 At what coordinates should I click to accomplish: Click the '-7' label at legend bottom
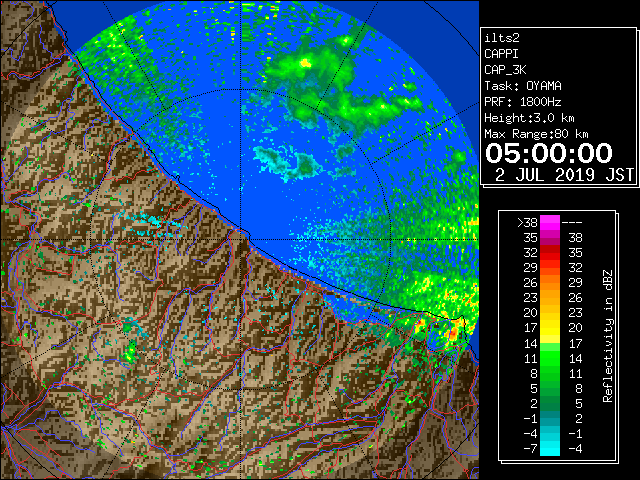[x=531, y=449]
